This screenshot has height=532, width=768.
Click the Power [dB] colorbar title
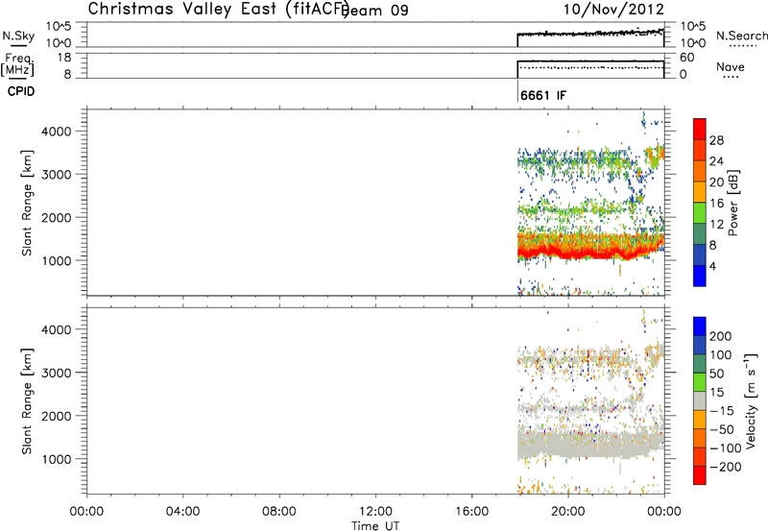coord(732,203)
